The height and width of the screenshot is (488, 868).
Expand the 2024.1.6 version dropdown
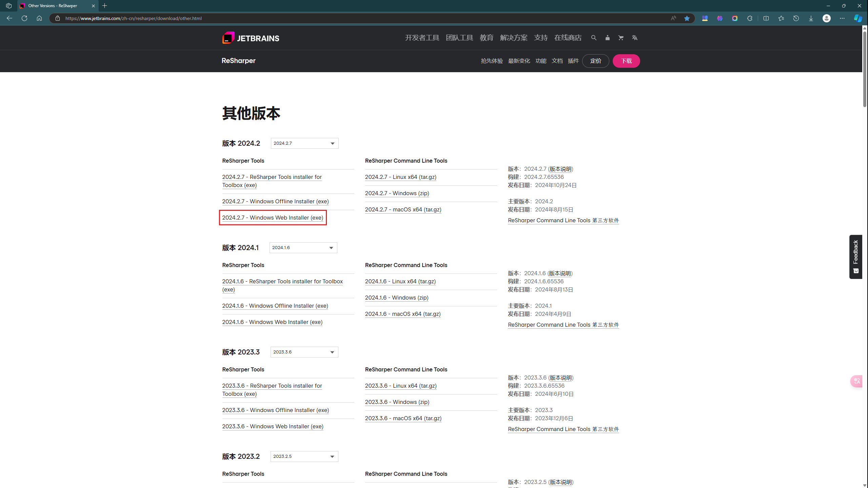(303, 248)
